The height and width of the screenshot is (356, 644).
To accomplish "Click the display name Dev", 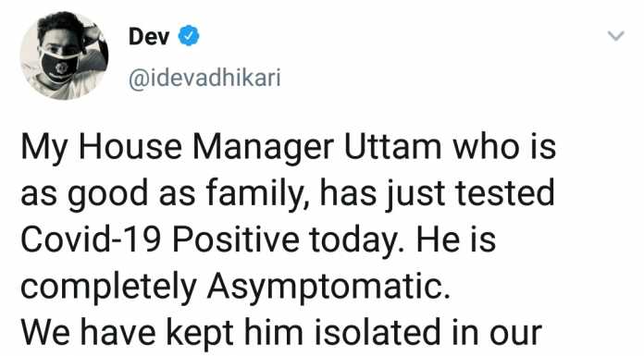I will [149, 37].
